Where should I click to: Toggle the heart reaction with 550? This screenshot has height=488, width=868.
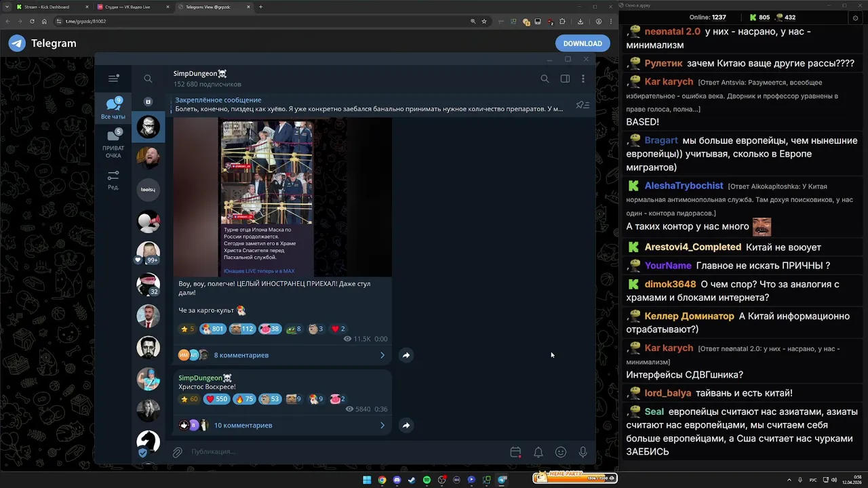(x=216, y=399)
